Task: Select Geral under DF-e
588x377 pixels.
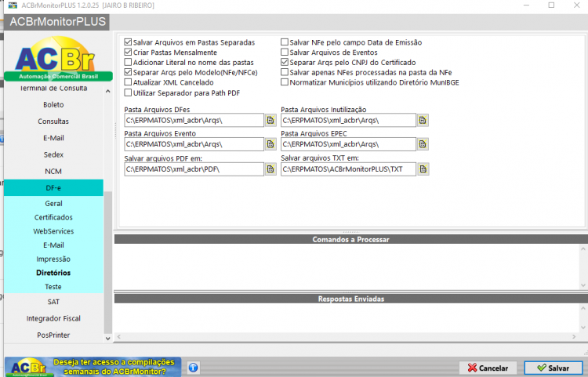Action: pos(53,204)
